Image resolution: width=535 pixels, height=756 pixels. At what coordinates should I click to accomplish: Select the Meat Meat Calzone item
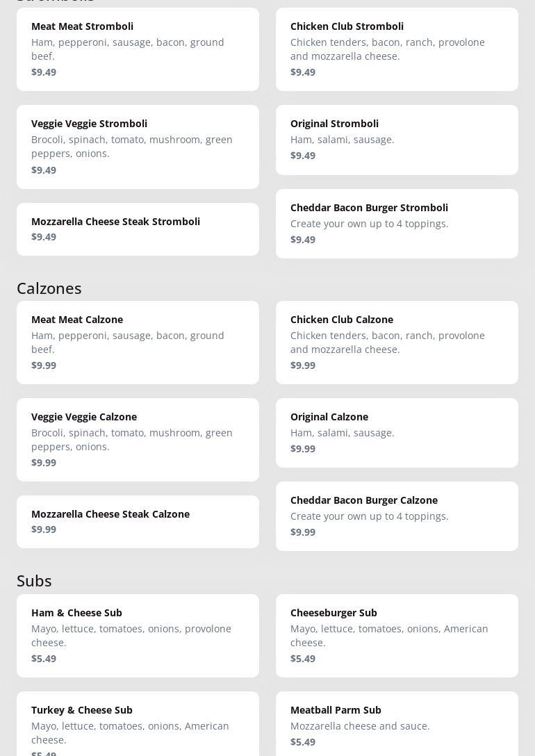pyautogui.click(x=138, y=343)
